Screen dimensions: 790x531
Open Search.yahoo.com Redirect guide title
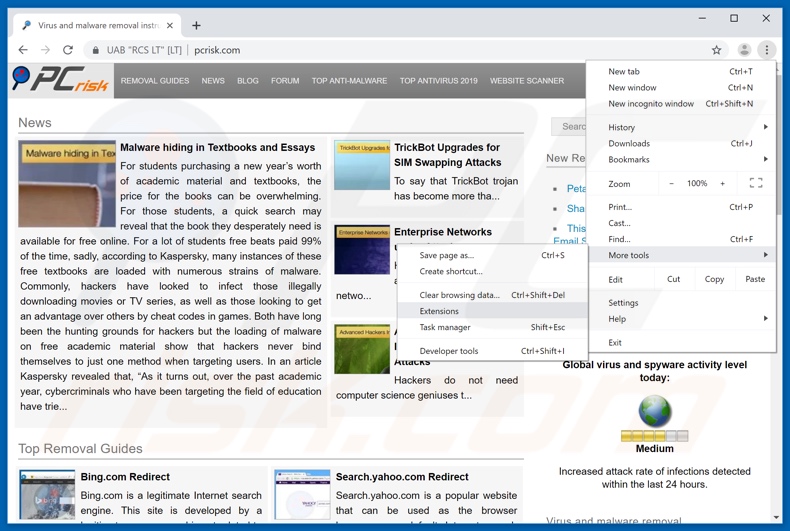402,477
